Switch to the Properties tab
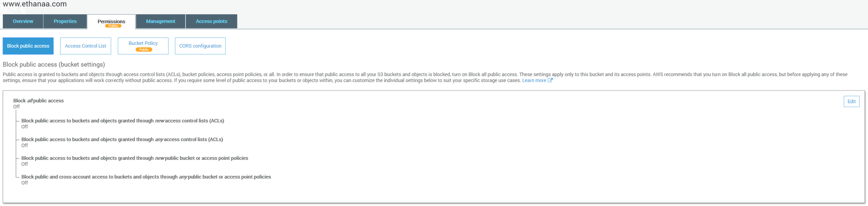The height and width of the screenshot is (206, 868). 65,21
